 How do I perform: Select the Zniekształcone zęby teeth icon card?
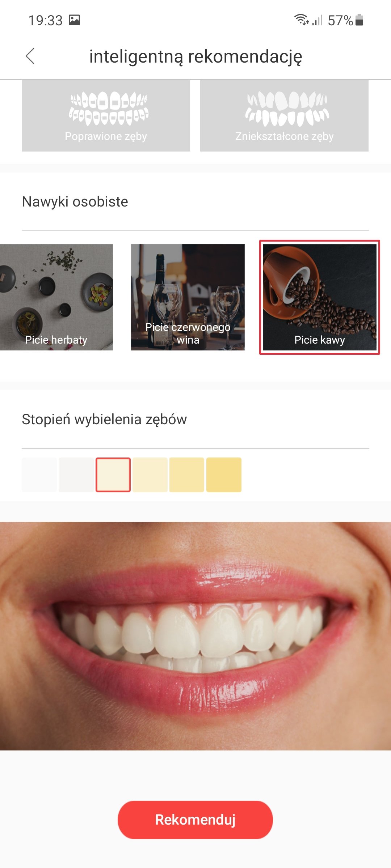coord(284,115)
